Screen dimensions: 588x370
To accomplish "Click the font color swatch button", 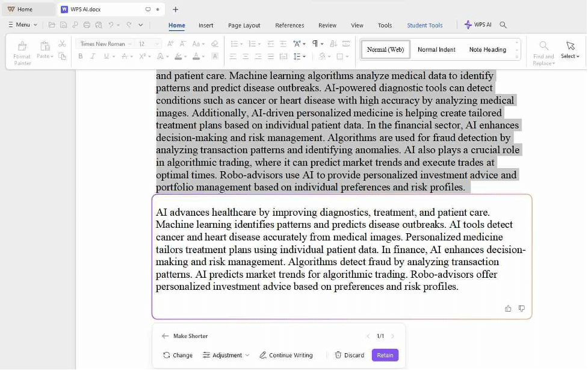I will [x=196, y=57].
